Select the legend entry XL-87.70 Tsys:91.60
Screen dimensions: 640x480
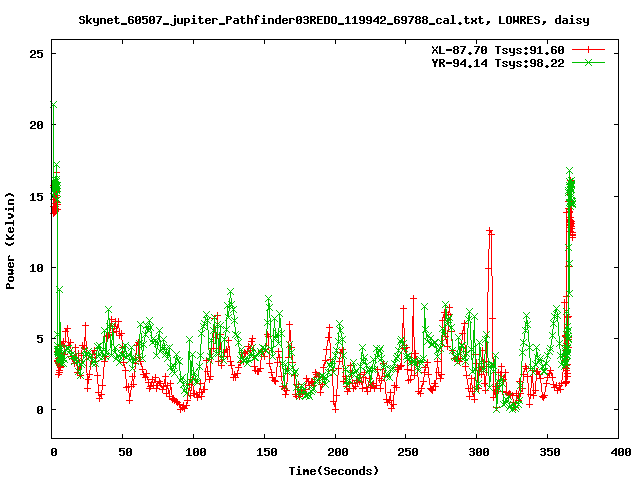coord(498,50)
